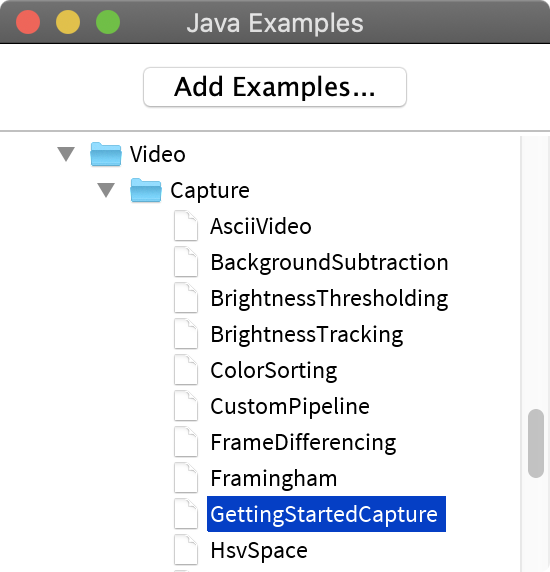Image resolution: width=550 pixels, height=572 pixels.
Task: Click the vertical scrollbar thumb
Action: 536,443
